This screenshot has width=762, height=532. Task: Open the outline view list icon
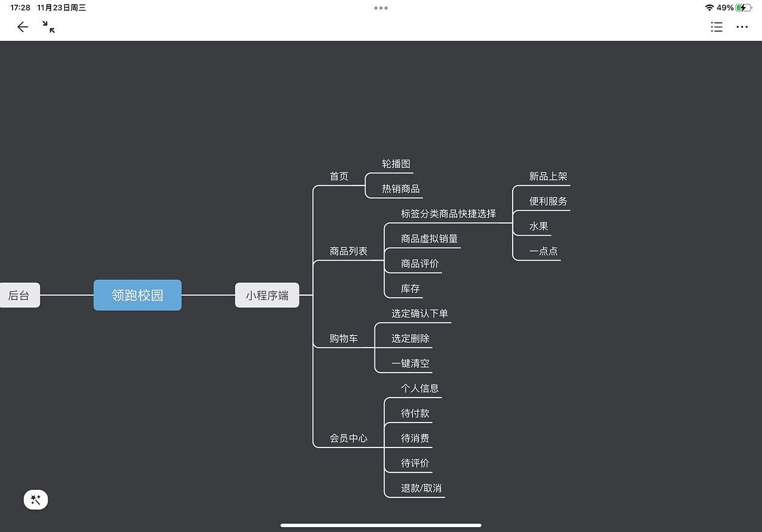pyautogui.click(x=716, y=27)
